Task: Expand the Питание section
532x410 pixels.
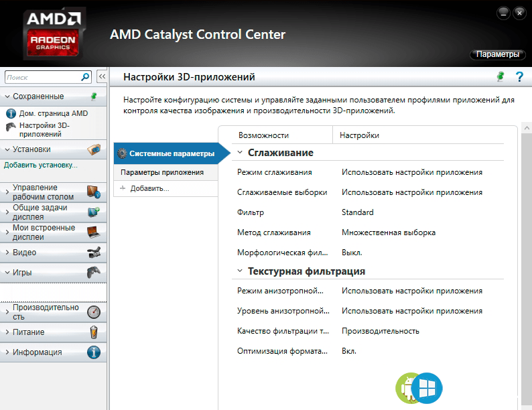Action: (x=7, y=332)
